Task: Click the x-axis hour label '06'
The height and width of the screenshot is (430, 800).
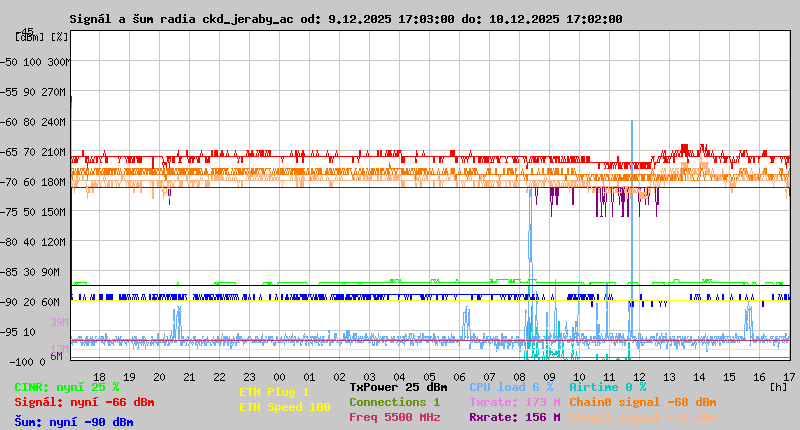Action: click(459, 377)
